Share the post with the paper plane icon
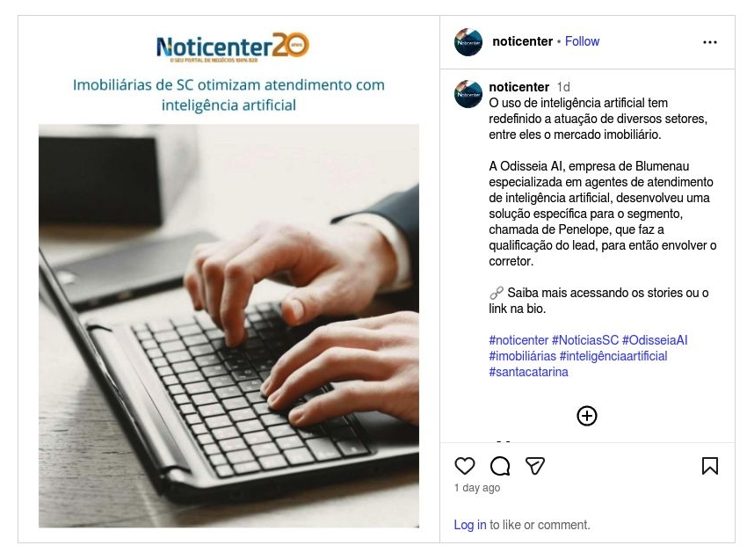 click(534, 466)
